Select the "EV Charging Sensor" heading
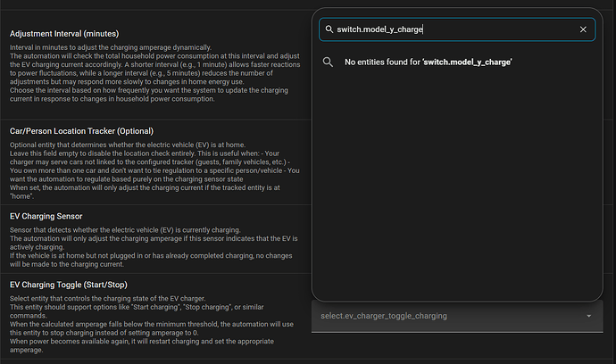 coord(46,217)
